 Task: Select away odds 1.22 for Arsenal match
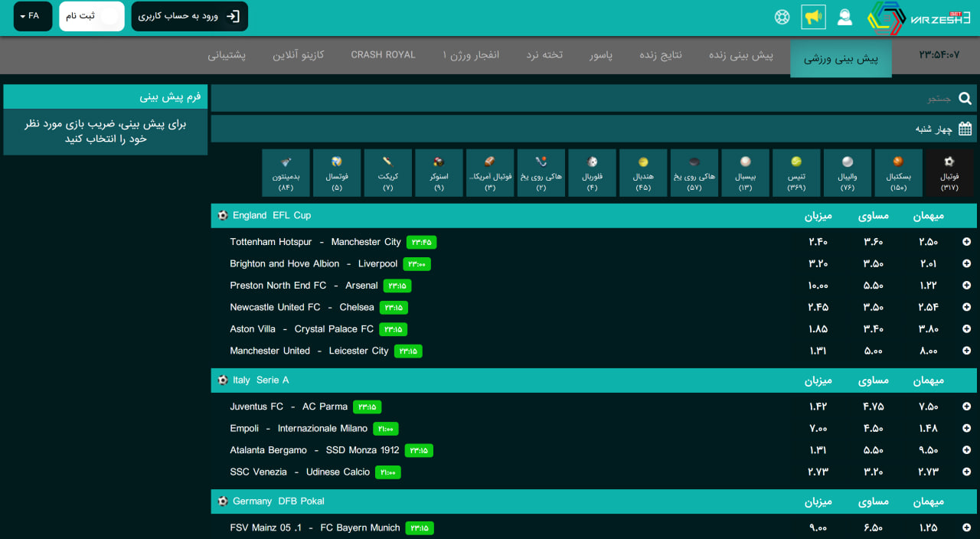pos(927,286)
